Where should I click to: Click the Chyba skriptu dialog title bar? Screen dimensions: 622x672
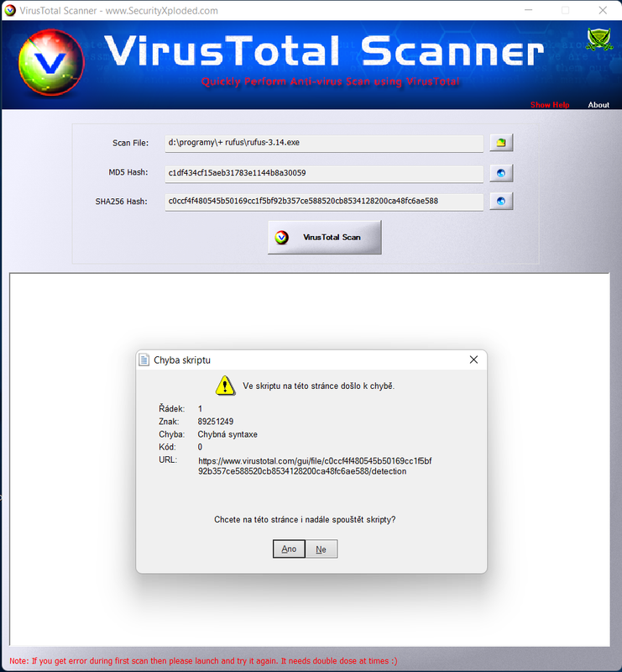click(311, 360)
